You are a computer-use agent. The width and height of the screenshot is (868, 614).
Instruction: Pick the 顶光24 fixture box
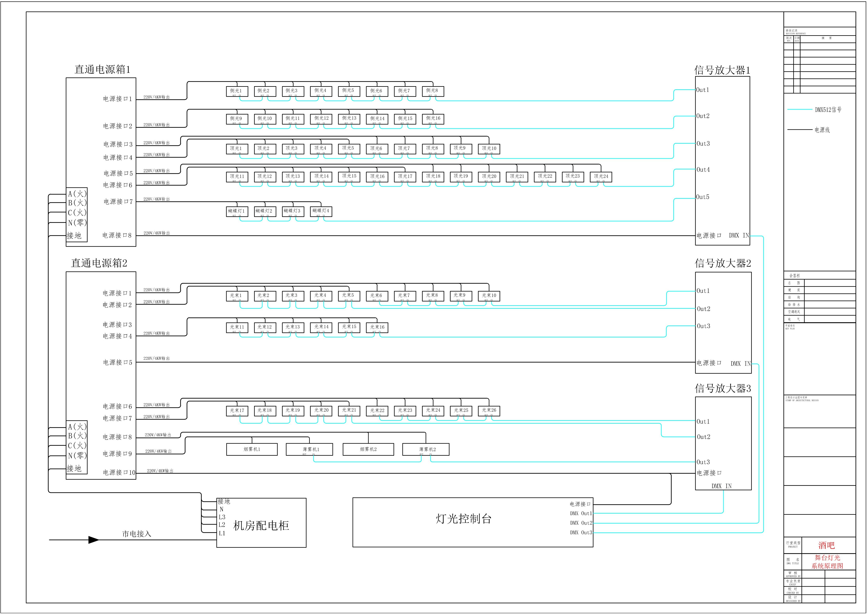point(601,177)
